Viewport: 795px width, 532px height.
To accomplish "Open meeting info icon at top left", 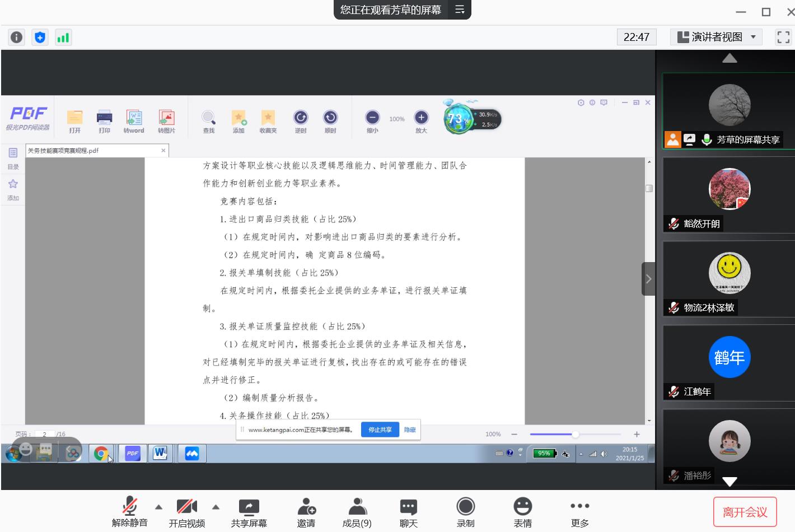I will 17,38.
